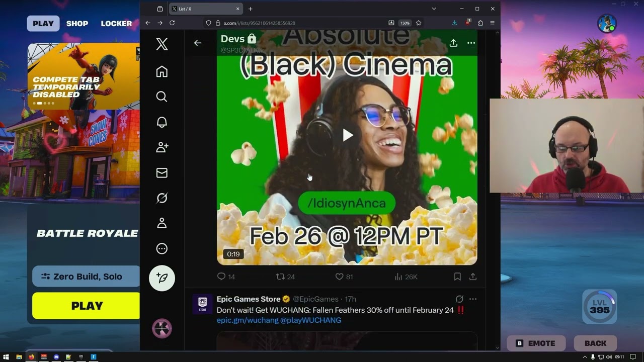The width and height of the screenshot is (644, 362).
Task: Open the tracking protection shield icon
Action: [x=209, y=23]
